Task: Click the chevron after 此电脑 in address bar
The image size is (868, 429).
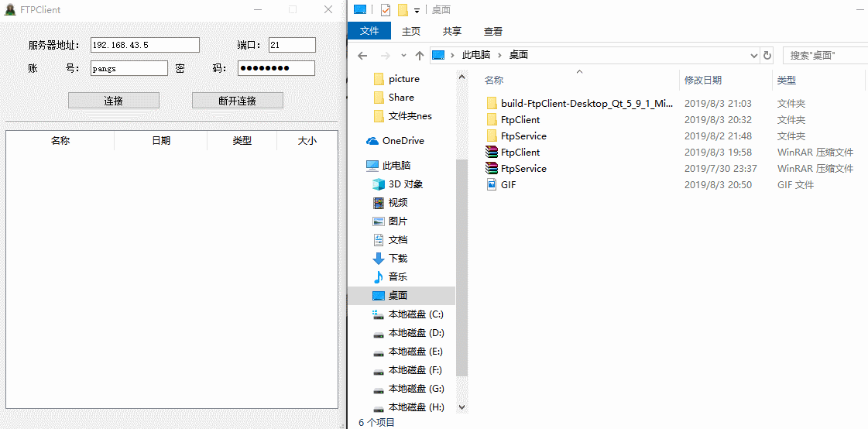Action: (x=499, y=55)
